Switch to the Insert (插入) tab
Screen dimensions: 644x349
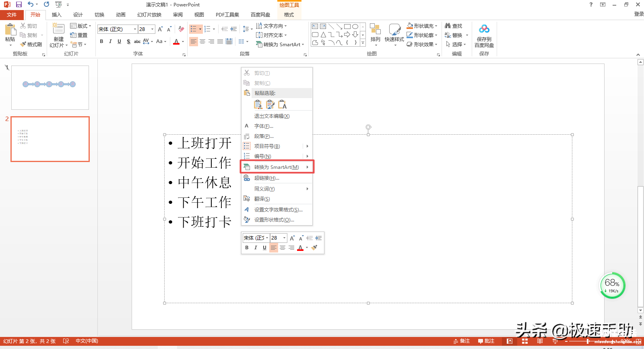[x=57, y=15]
